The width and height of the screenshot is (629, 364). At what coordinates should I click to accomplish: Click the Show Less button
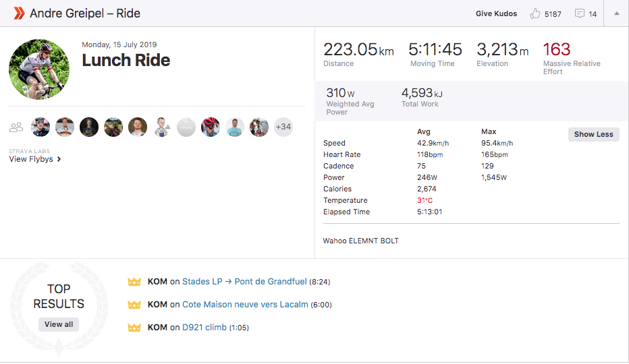[x=593, y=134]
